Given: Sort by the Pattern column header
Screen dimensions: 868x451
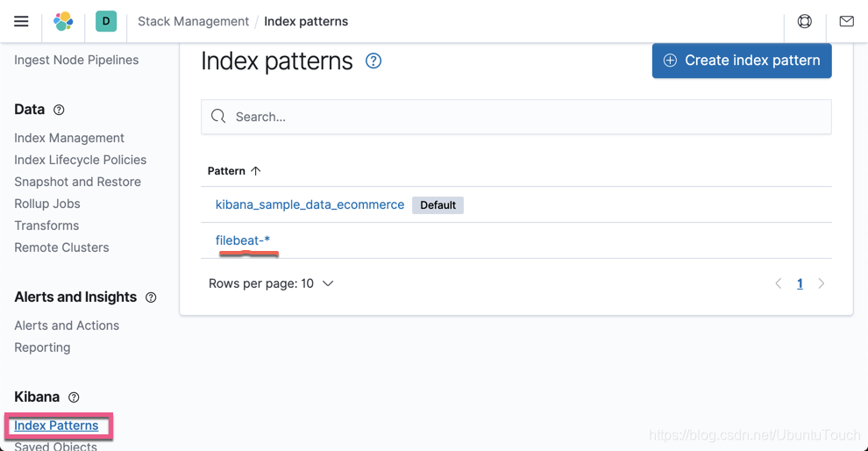Looking at the screenshot, I should 234,171.
